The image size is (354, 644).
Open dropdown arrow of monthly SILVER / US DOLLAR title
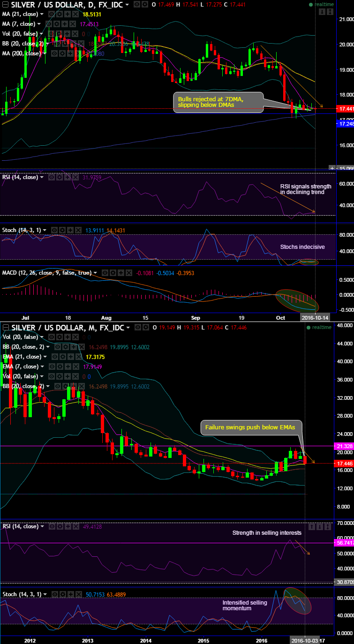pyautogui.click(x=128, y=328)
